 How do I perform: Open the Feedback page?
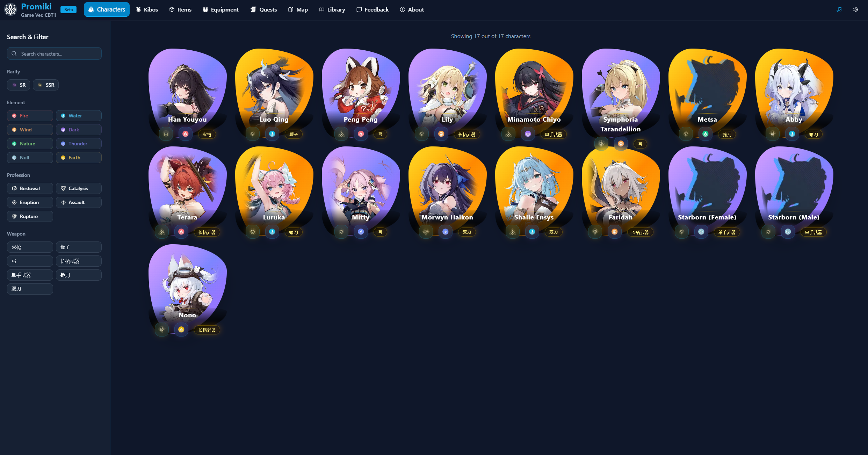[372, 9]
